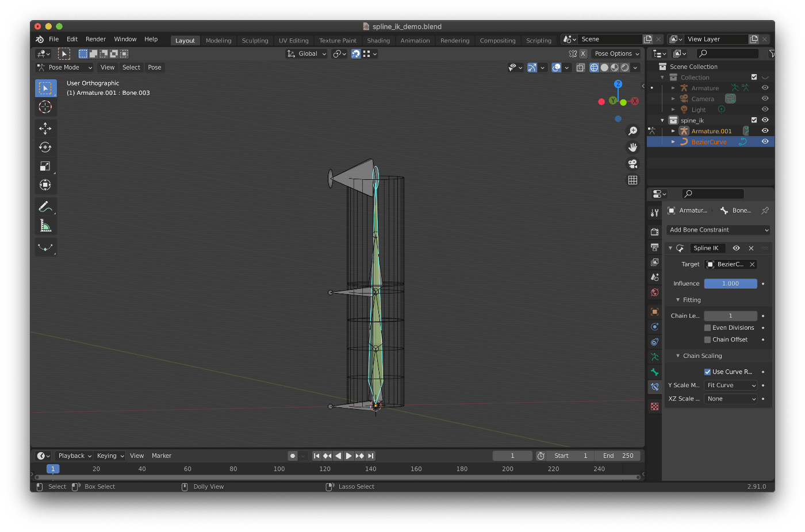
Task: Select the Move tool in toolbar
Action: [45, 128]
